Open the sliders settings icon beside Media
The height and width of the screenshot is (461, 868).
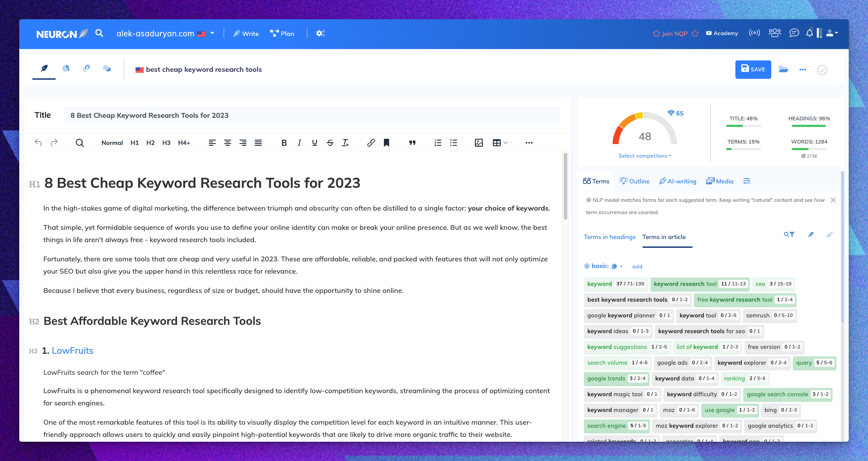747,181
